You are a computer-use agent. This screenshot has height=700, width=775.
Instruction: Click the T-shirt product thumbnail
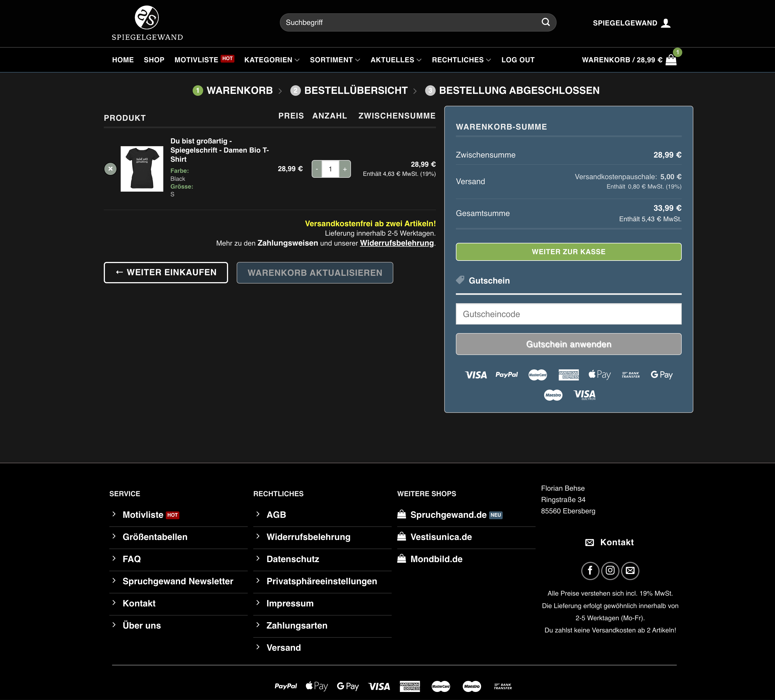pyautogui.click(x=142, y=169)
